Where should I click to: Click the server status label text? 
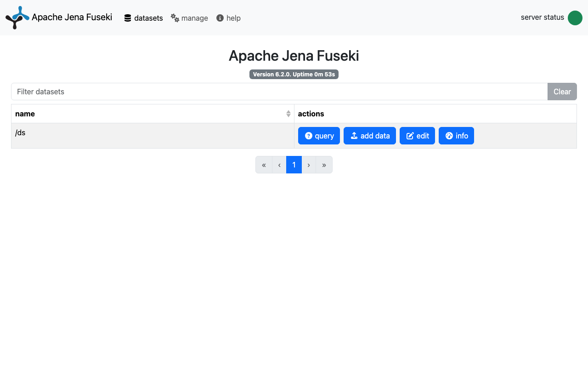[x=543, y=17]
